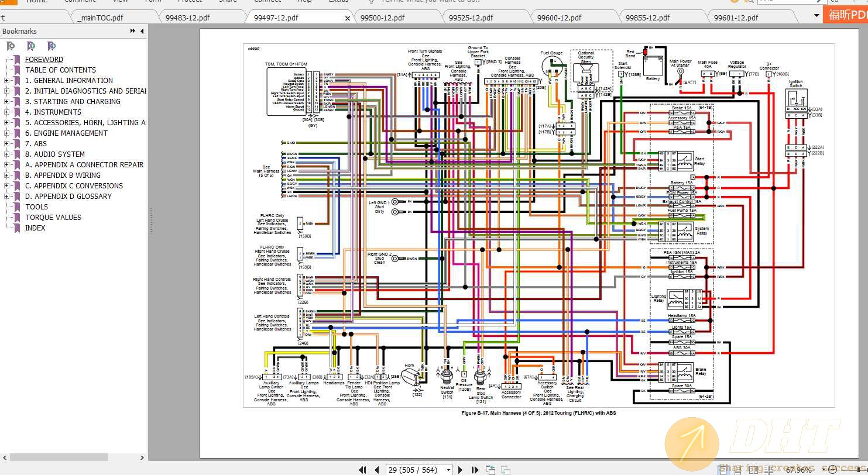Select the 6. ENGINE MANAGEMENT bookmark text

66,133
